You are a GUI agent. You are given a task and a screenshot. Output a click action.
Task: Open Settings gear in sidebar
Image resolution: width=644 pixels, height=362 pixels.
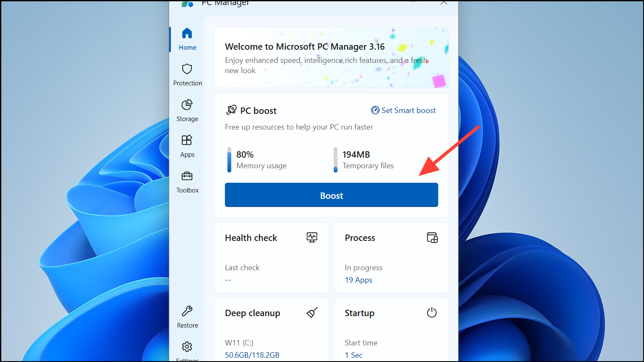tap(187, 351)
